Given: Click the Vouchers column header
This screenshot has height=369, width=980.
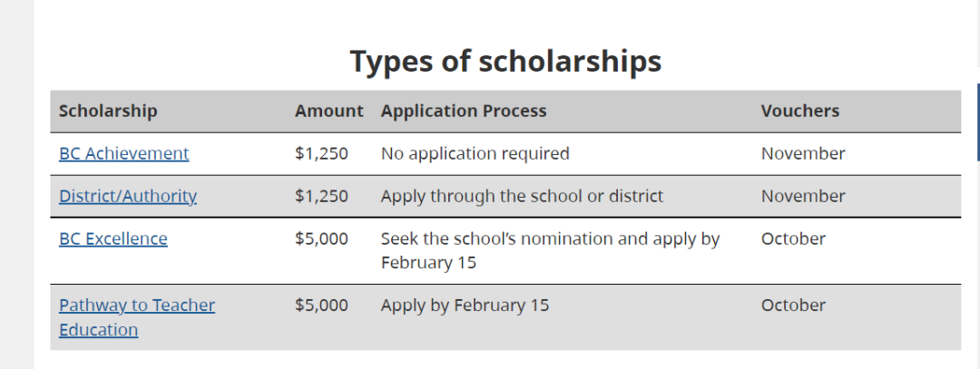Looking at the screenshot, I should pos(799,111).
